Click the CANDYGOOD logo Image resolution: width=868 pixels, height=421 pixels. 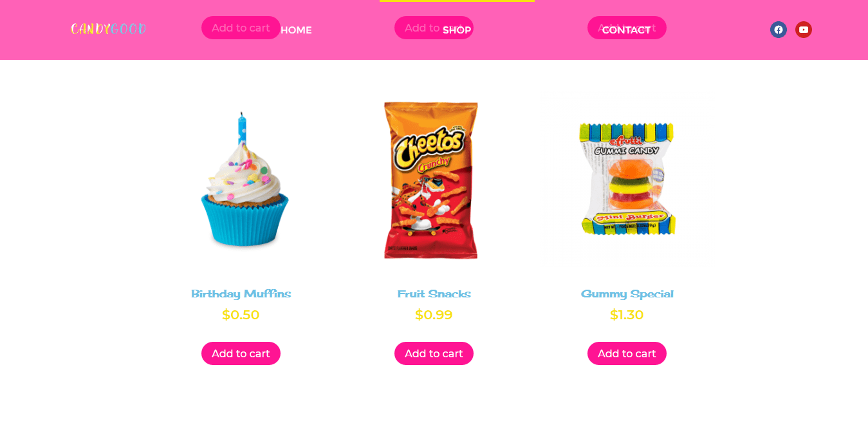click(x=108, y=29)
